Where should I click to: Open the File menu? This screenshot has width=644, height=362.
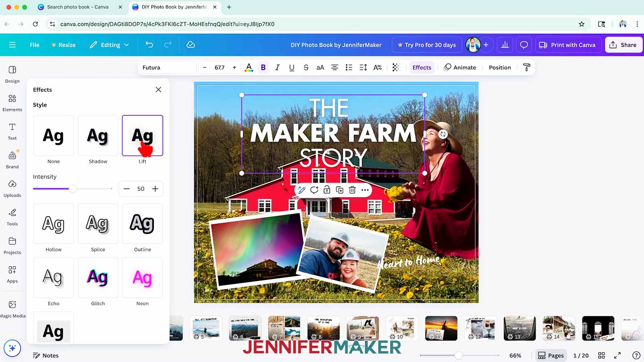[34, 45]
